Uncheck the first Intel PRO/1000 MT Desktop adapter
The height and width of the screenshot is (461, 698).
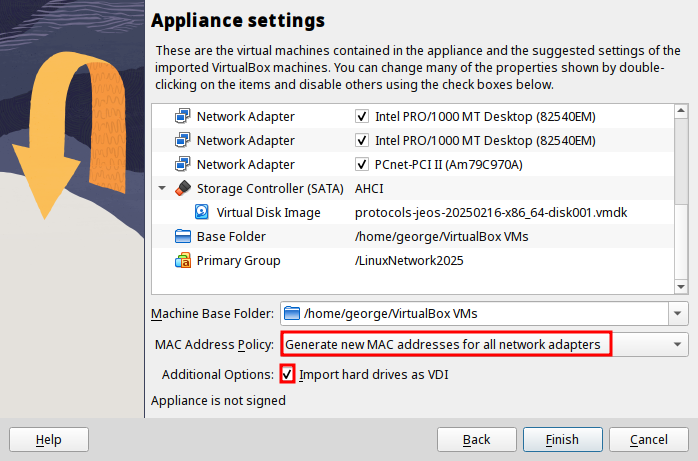(x=362, y=116)
